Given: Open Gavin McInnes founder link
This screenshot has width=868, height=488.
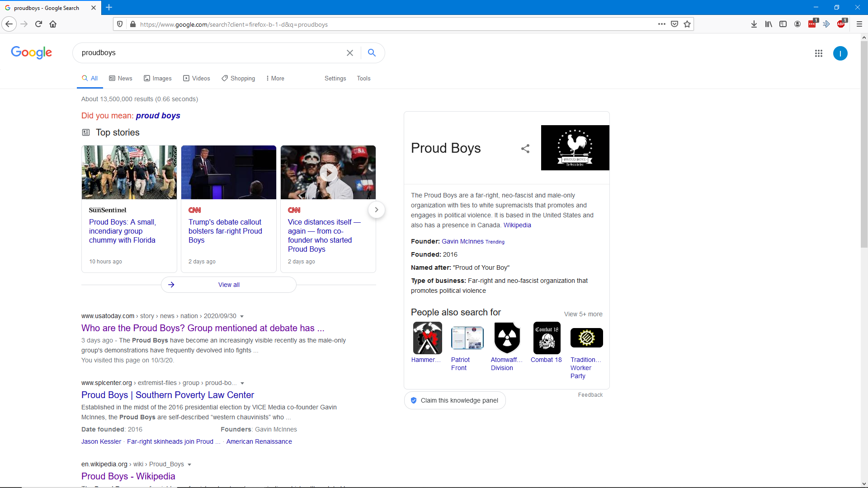Looking at the screenshot, I should (462, 241).
